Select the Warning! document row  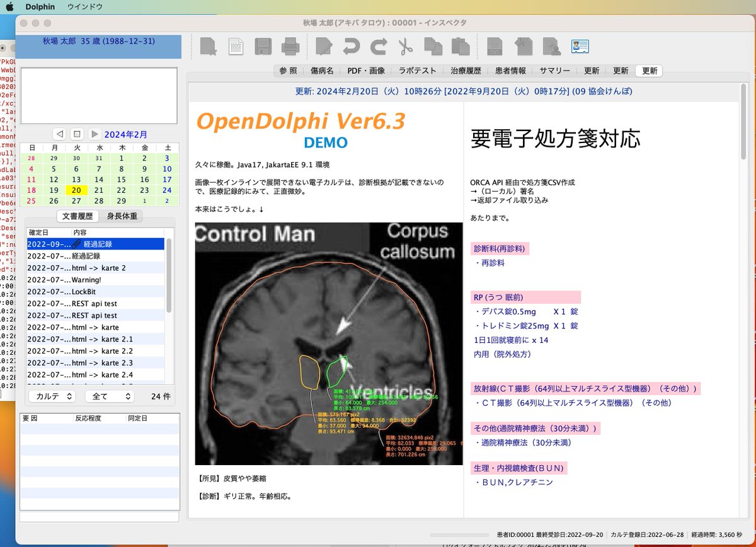click(x=96, y=280)
